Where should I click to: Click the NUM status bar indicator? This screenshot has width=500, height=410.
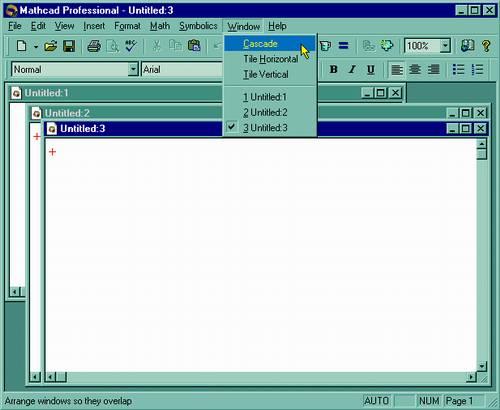coord(429,401)
